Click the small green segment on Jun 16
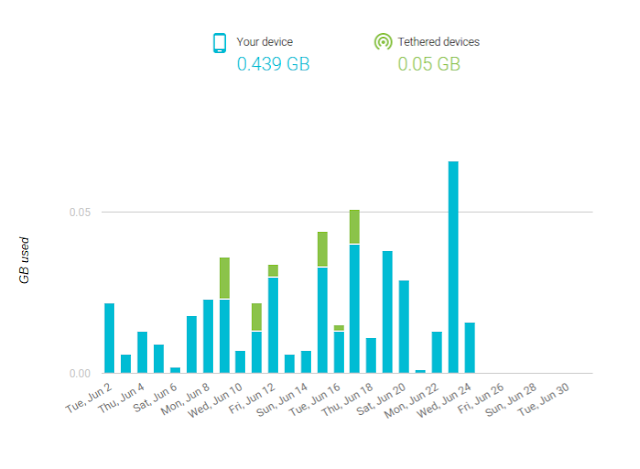Image resolution: width=640 pixels, height=469 pixels. point(339,328)
